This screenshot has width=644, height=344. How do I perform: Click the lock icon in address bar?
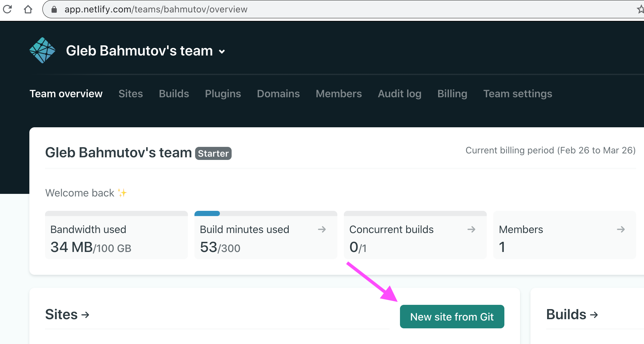click(x=54, y=9)
